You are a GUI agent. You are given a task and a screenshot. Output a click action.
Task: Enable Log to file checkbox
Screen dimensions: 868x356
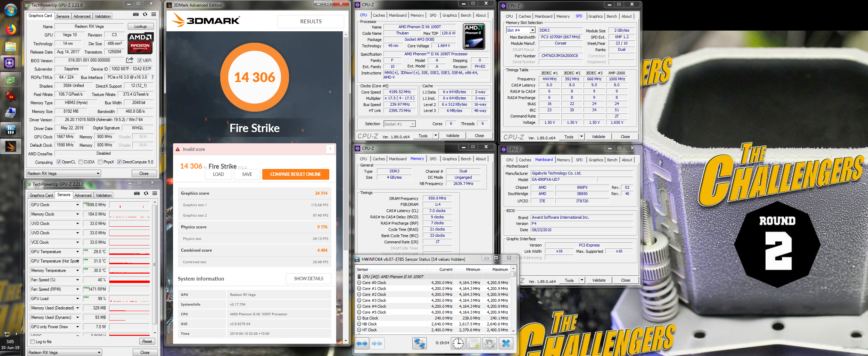click(x=33, y=342)
